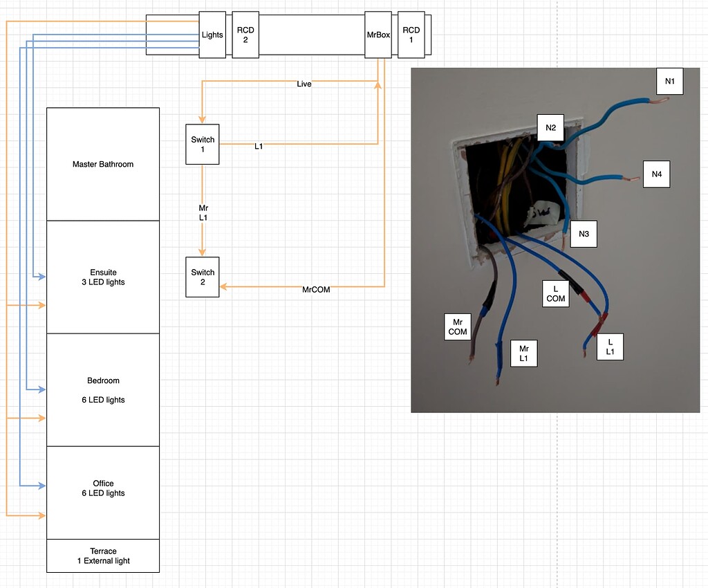
Task: Click the N3 tag near the wall box
Action: (583, 234)
